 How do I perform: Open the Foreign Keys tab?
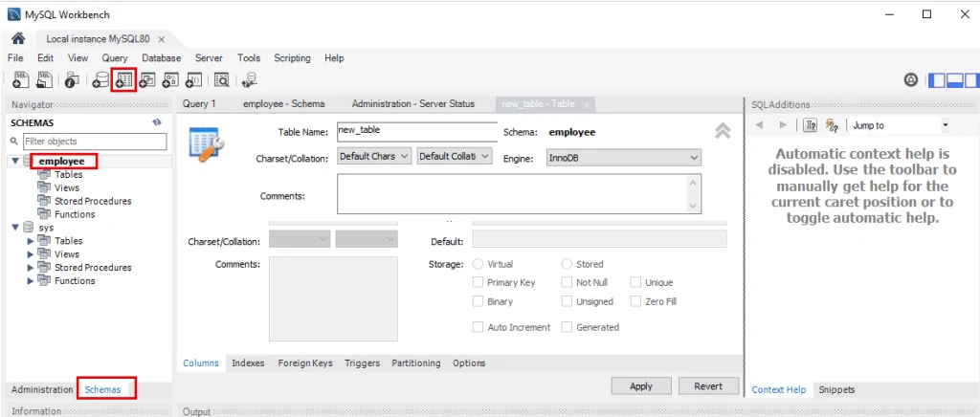(x=305, y=362)
